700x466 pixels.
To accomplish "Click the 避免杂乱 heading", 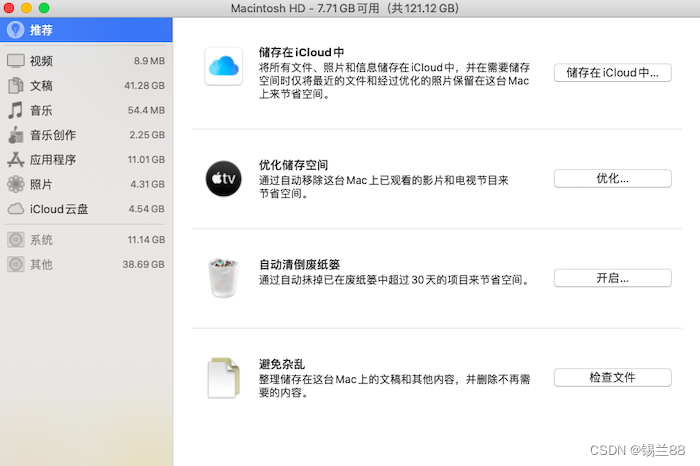I will pyautogui.click(x=282, y=364).
